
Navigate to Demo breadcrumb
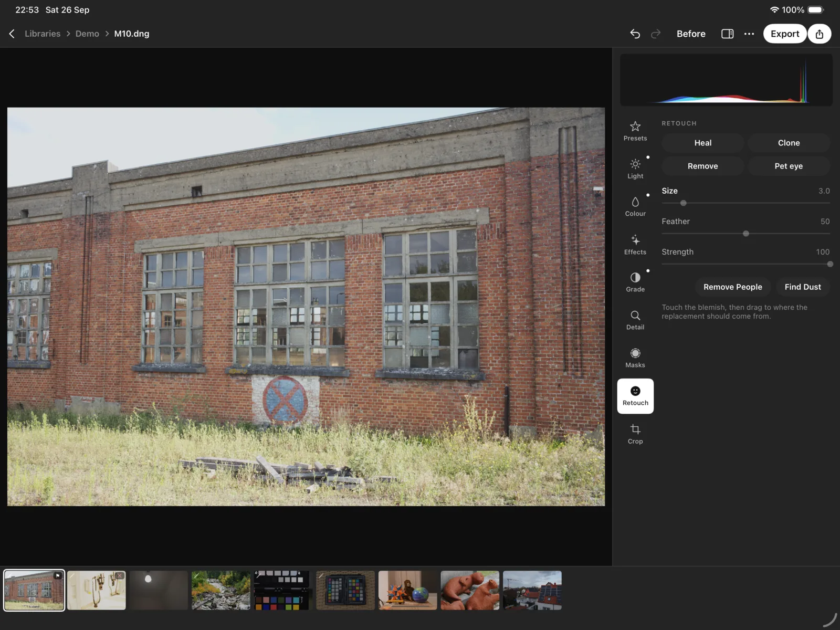87,34
